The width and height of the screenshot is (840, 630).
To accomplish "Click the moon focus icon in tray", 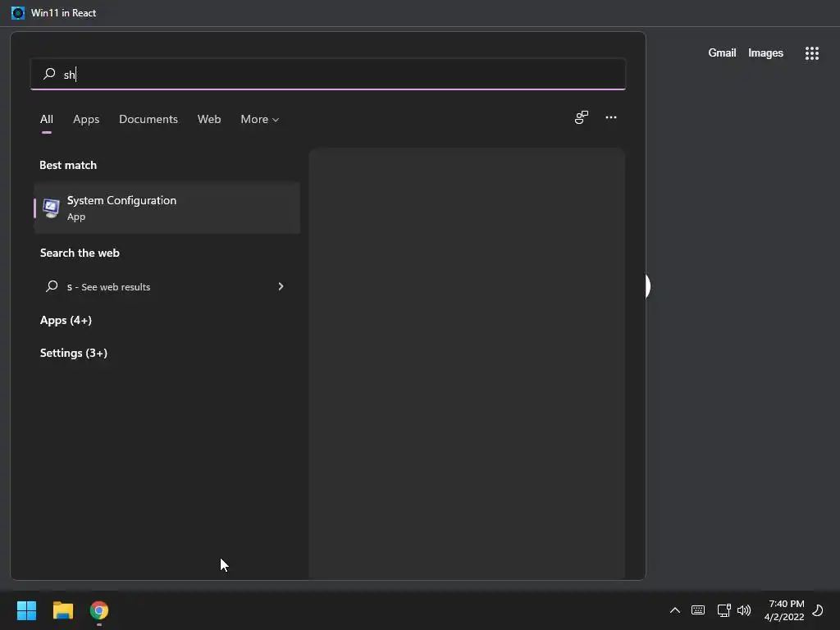I will (x=818, y=610).
